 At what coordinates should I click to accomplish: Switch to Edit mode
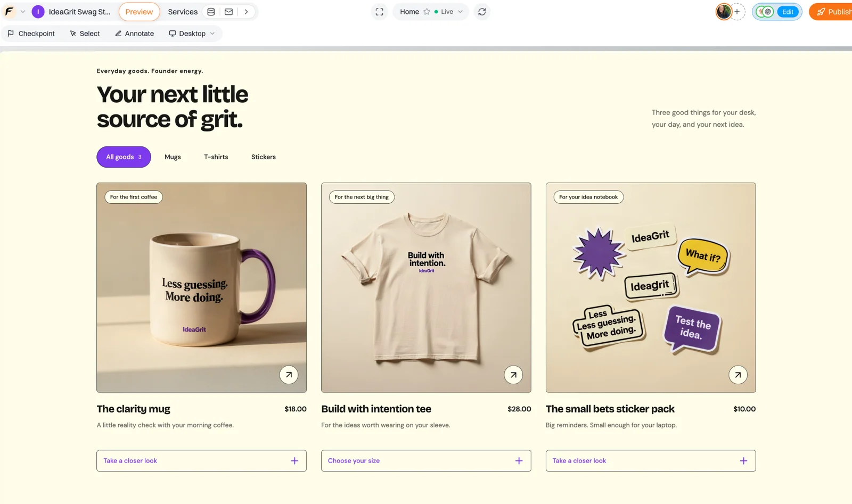788,12
